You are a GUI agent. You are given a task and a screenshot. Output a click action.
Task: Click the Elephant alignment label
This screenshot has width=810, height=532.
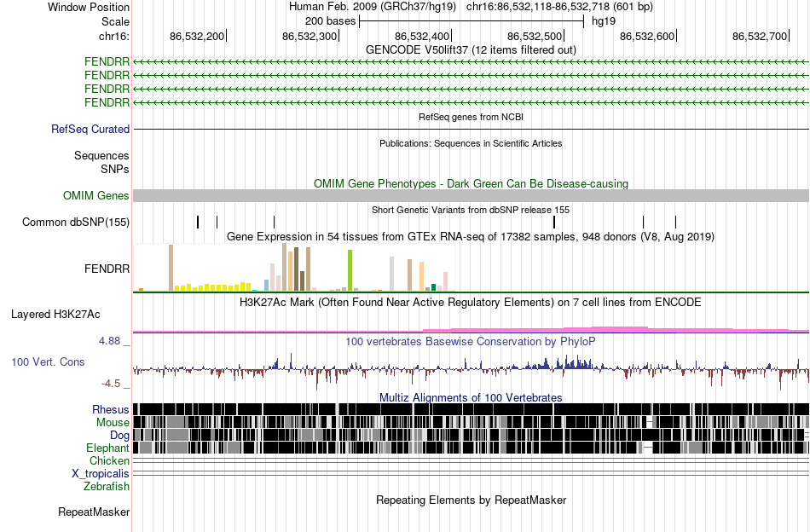point(107,448)
